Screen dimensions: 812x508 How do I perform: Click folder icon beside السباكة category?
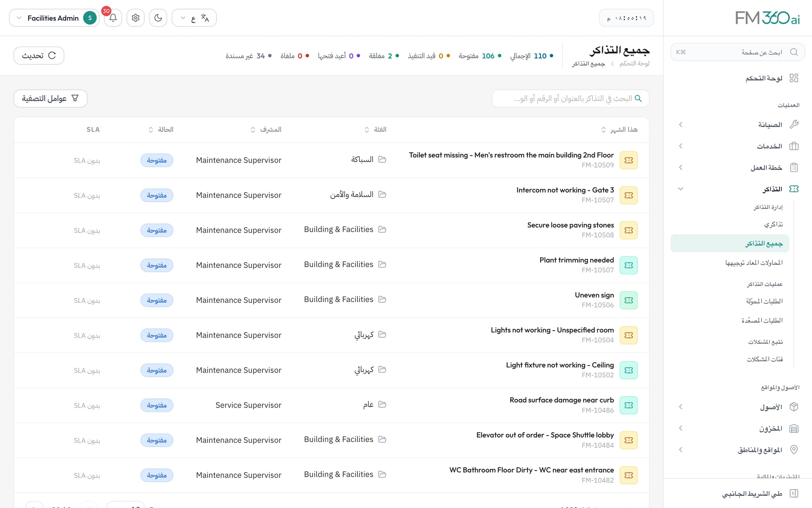(382, 159)
